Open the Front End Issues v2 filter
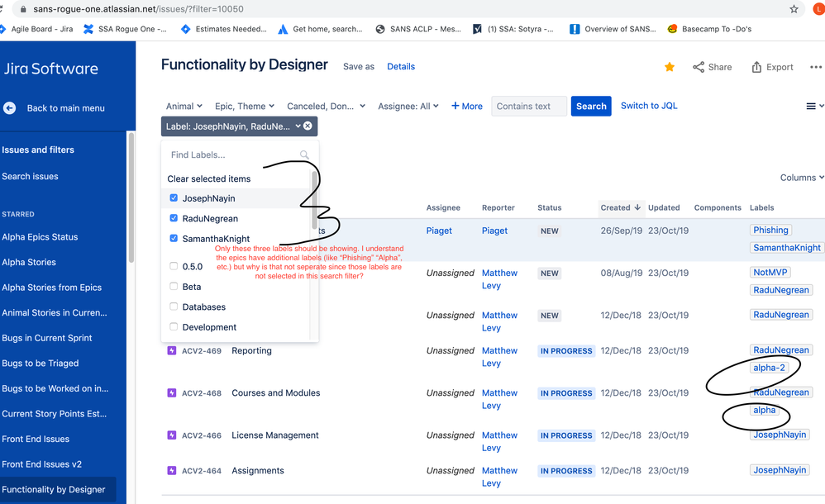This screenshot has width=825, height=504. (41, 464)
